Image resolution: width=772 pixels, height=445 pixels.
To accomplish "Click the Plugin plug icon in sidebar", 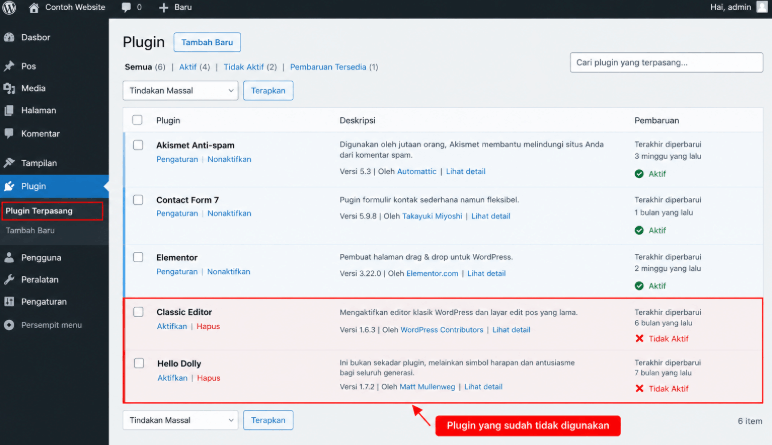I will pyautogui.click(x=9, y=186).
